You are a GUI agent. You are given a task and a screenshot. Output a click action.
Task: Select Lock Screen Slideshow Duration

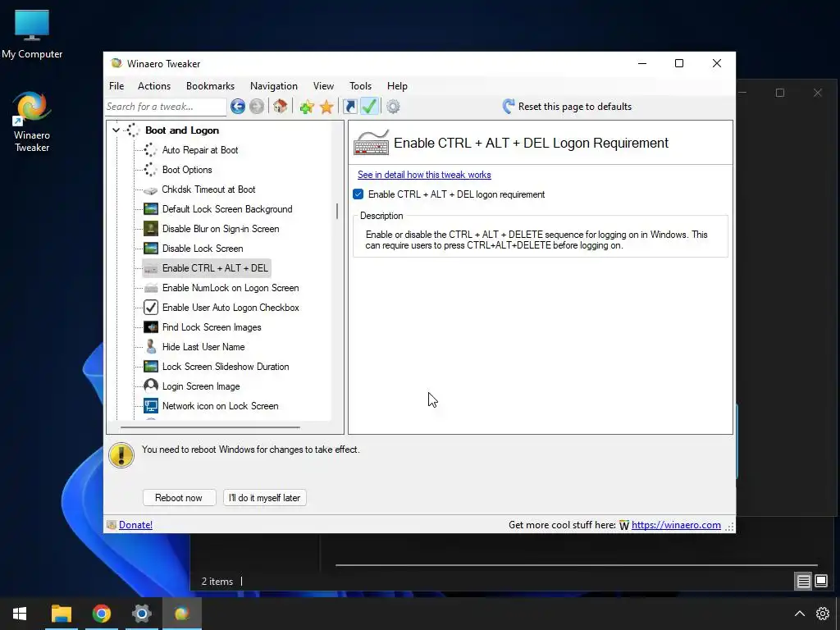(x=226, y=367)
